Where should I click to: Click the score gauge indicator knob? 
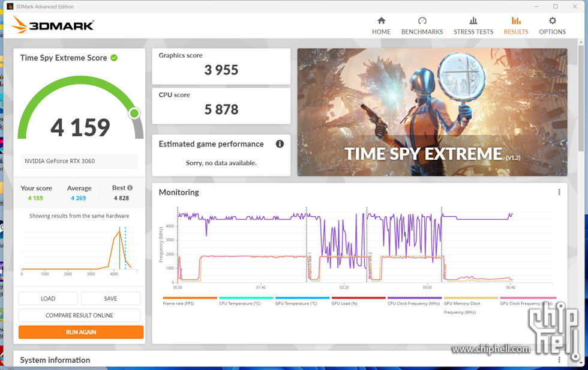[x=134, y=114]
